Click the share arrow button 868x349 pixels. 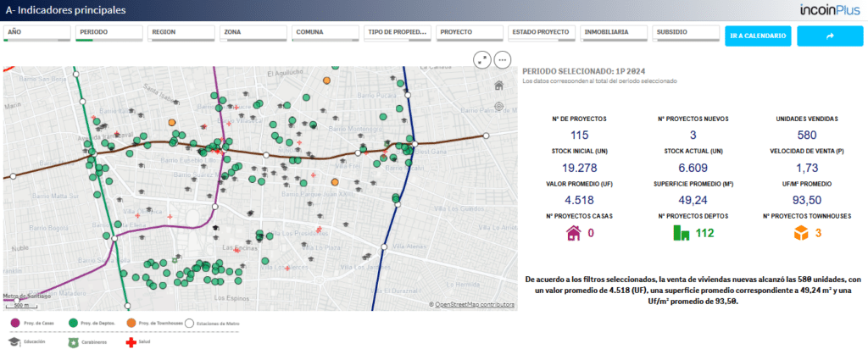[829, 36]
